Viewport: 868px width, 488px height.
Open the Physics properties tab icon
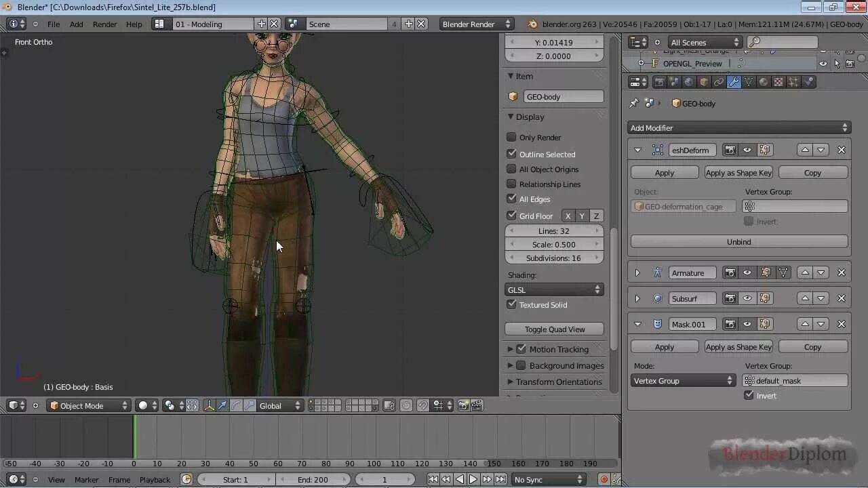(808, 82)
